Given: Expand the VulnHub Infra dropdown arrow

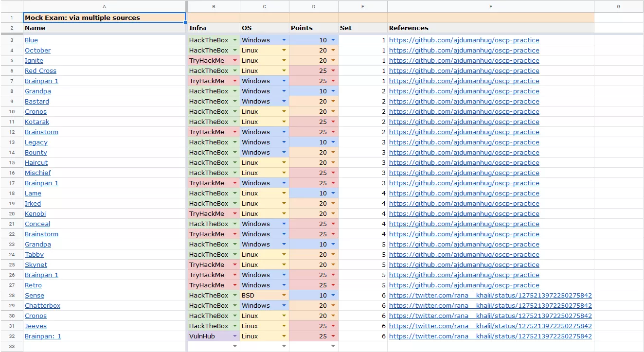Looking at the screenshot, I should (235, 336).
